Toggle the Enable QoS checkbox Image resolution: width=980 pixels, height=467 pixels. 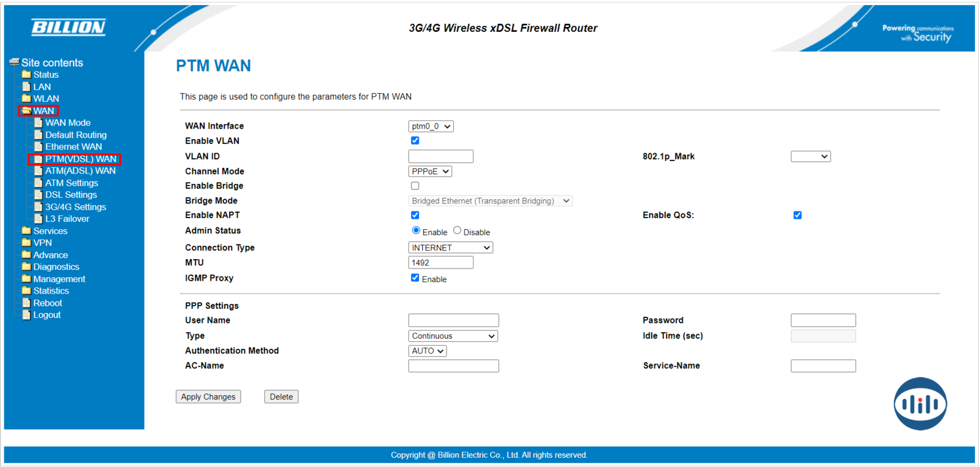797,215
